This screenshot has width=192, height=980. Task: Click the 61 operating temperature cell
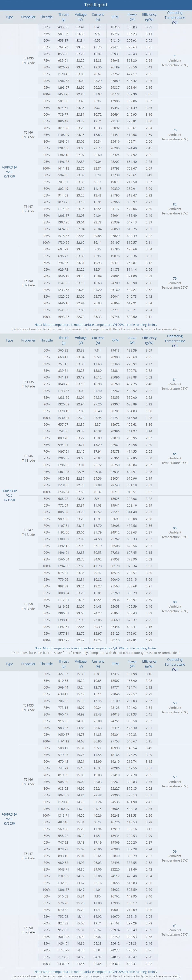174,930
